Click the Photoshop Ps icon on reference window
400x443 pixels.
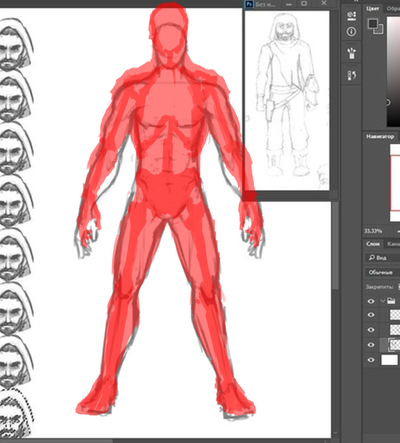coord(249,4)
